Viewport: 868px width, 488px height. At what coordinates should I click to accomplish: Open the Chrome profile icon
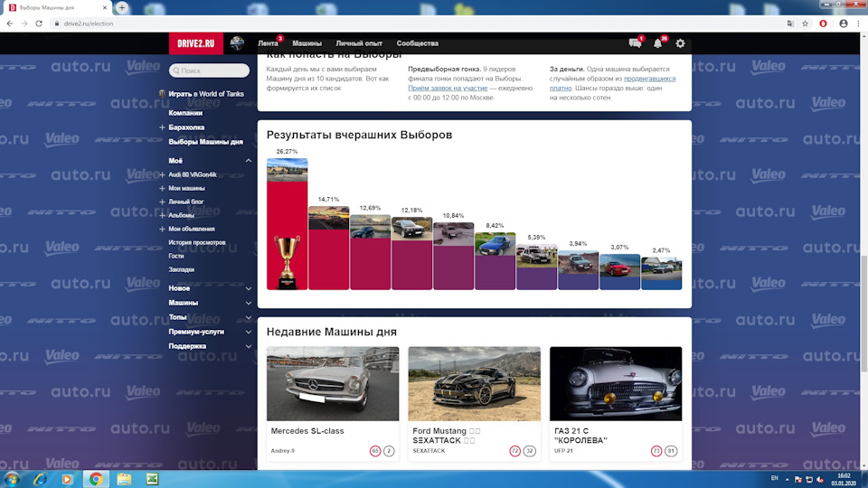coord(843,23)
